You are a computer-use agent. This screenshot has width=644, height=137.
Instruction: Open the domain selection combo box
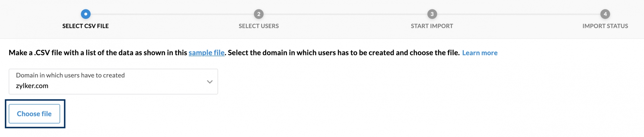tap(113, 81)
